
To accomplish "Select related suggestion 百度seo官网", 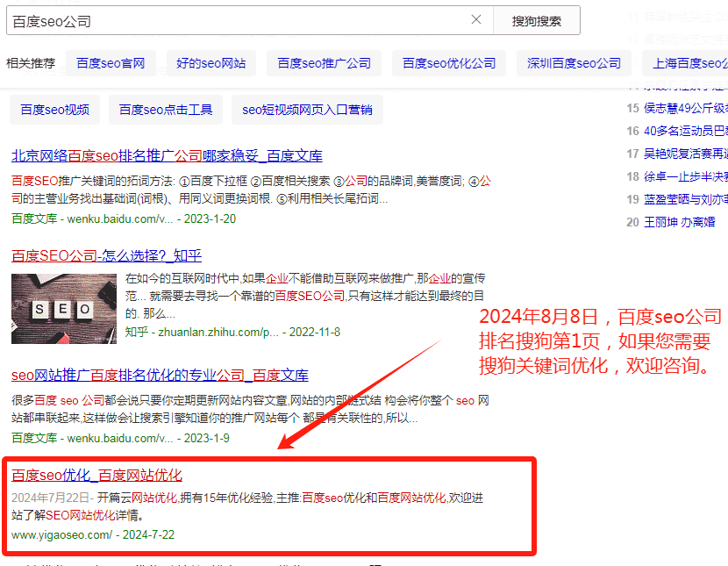I will (x=111, y=62).
